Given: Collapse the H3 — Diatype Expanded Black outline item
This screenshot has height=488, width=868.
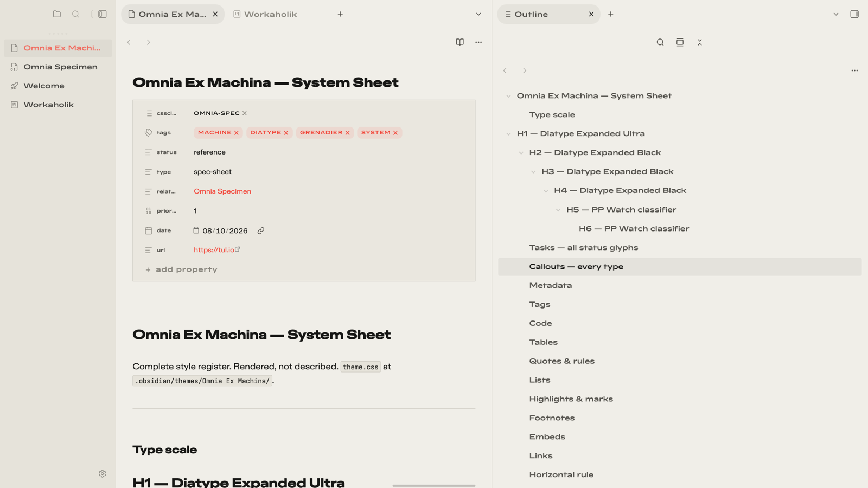Looking at the screenshot, I should 533,172.
